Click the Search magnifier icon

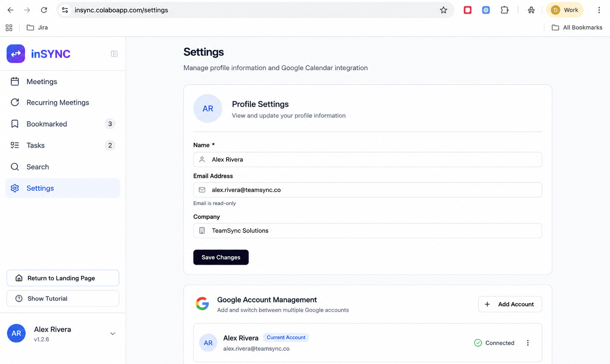tap(15, 167)
